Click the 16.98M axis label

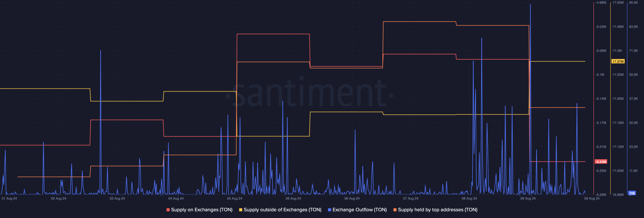(618, 195)
